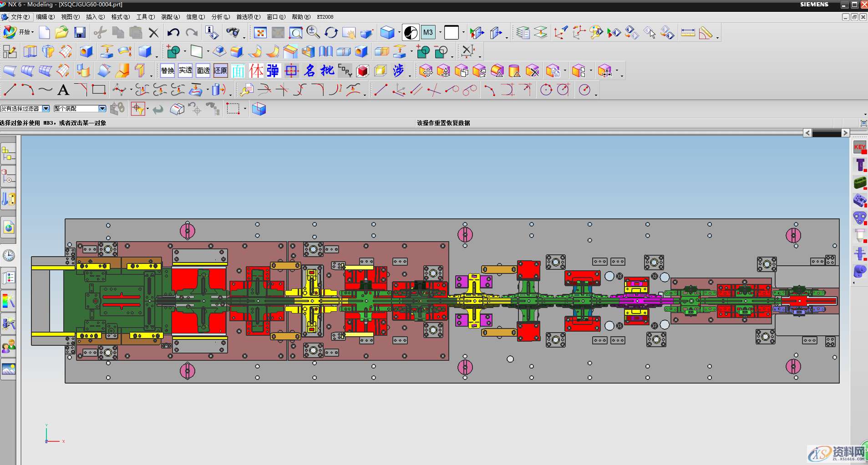This screenshot has height=465, width=868.
Task: Select the Fit view icon
Action: [x=260, y=33]
